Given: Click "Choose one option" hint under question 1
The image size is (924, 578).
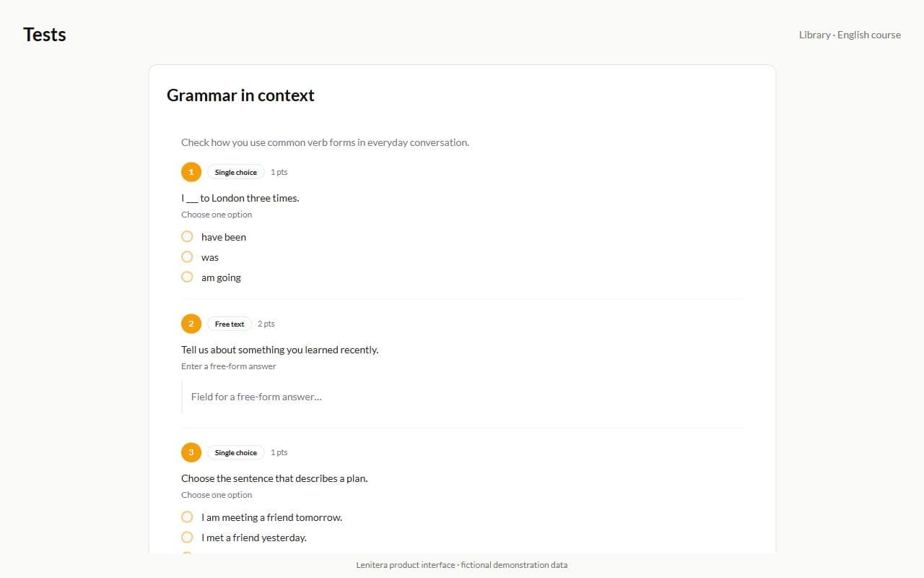Looking at the screenshot, I should coord(217,215).
